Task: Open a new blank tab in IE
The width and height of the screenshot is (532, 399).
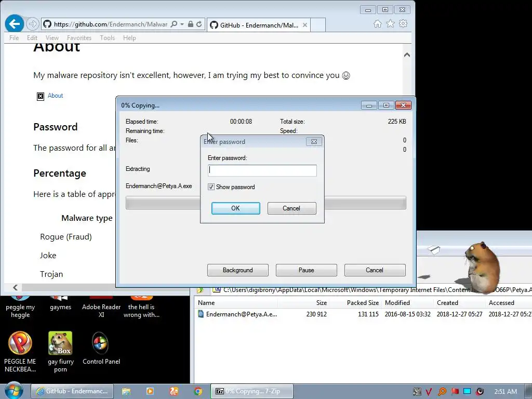Action: pyautogui.click(x=318, y=25)
